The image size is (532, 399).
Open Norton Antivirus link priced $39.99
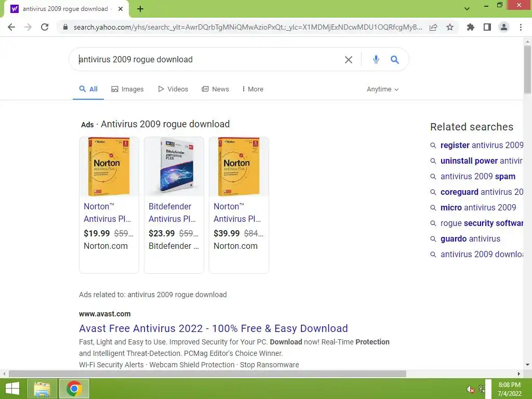point(237,212)
